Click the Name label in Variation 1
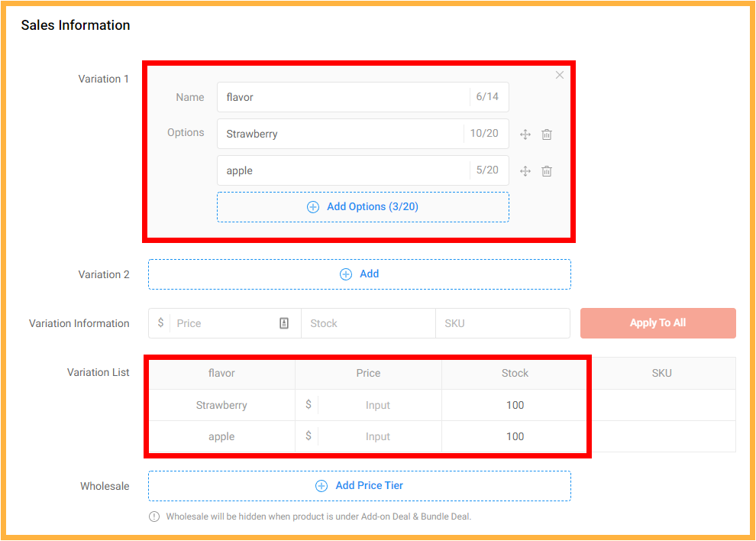 (190, 98)
